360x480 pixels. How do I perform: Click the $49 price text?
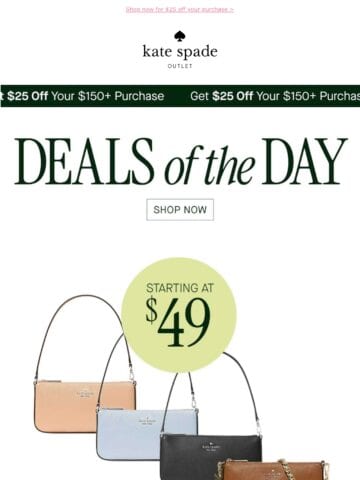pos(178,322)
